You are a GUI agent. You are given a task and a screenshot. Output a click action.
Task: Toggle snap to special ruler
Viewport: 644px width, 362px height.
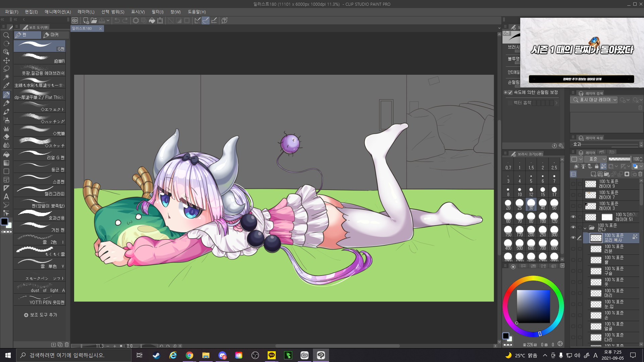pyautogui.click(x=206, y=20)
